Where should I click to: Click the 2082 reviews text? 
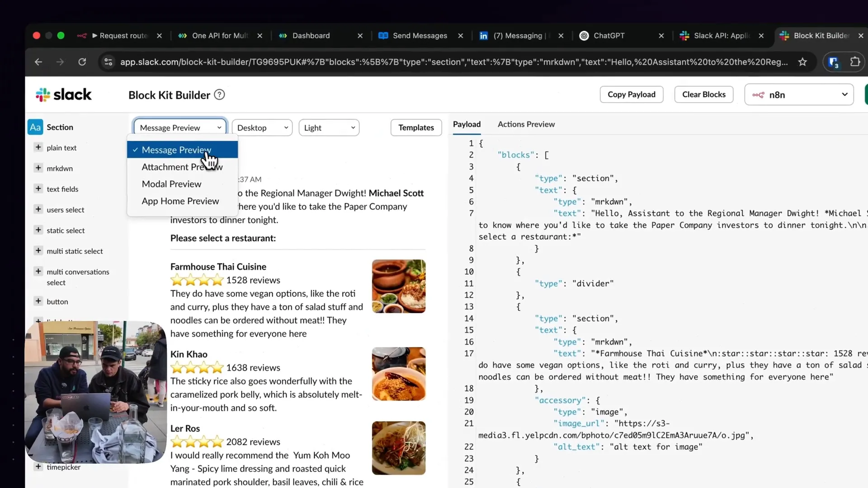(x=253, y=442)
